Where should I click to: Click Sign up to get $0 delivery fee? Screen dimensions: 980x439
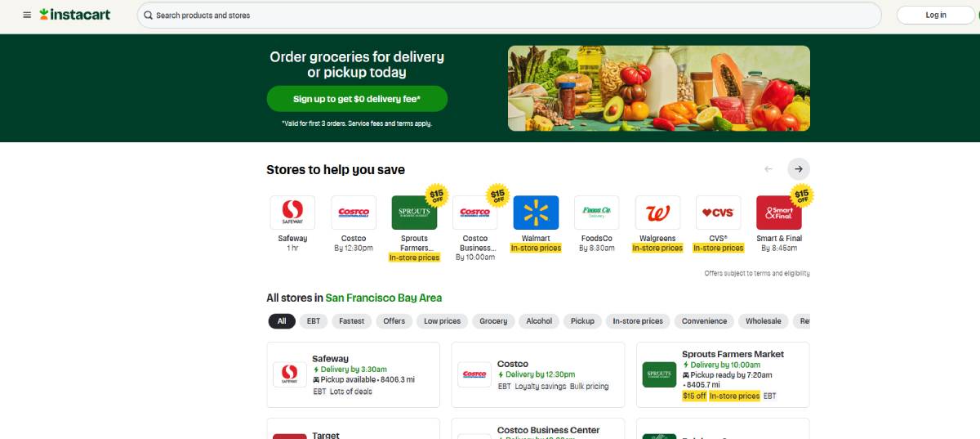tap(357, 99)
